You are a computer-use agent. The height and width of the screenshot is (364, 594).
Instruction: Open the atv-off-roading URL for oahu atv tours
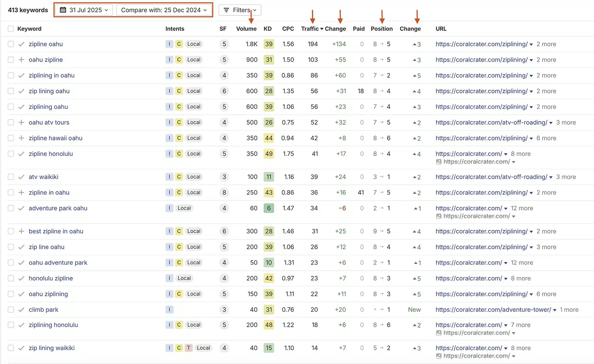[491, 122]
